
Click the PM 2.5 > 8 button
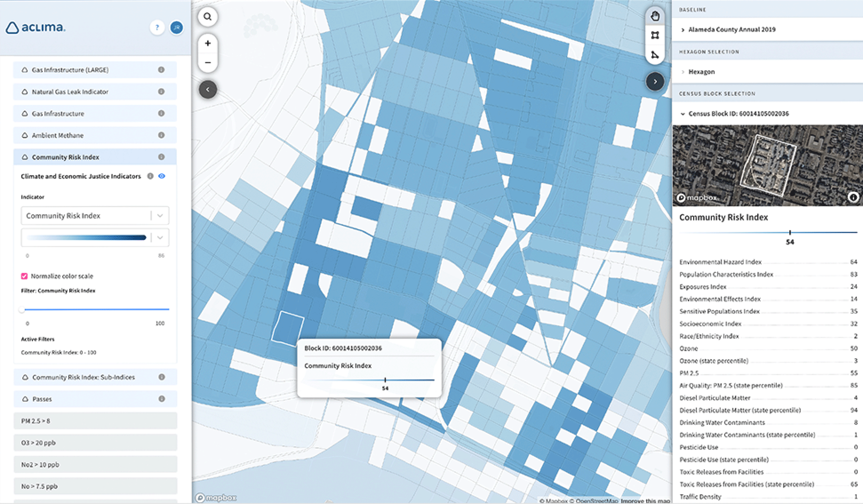tap(95, 420)
